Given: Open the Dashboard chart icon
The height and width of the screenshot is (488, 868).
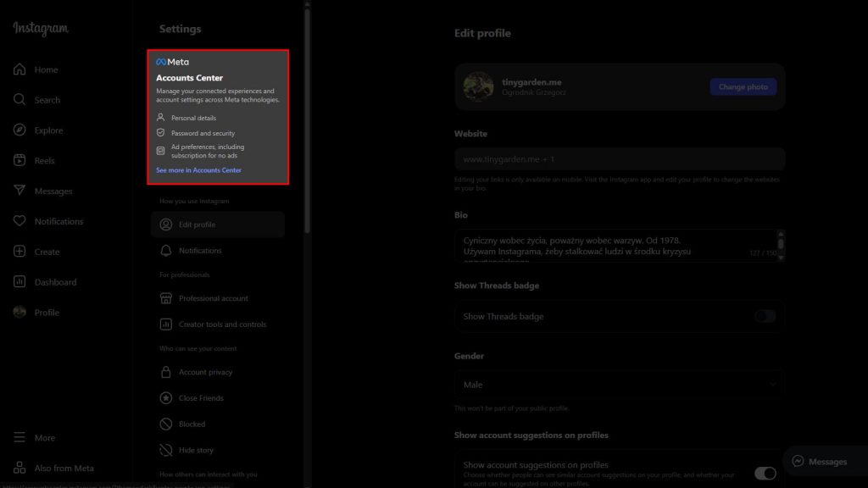Looking at the screenshot, I should pos(19,282).
